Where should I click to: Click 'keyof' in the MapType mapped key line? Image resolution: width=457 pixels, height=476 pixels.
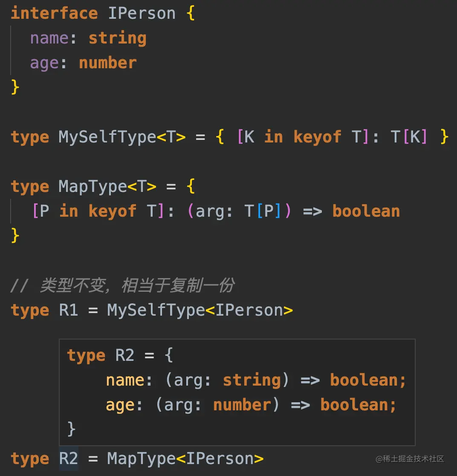point(112,211)
